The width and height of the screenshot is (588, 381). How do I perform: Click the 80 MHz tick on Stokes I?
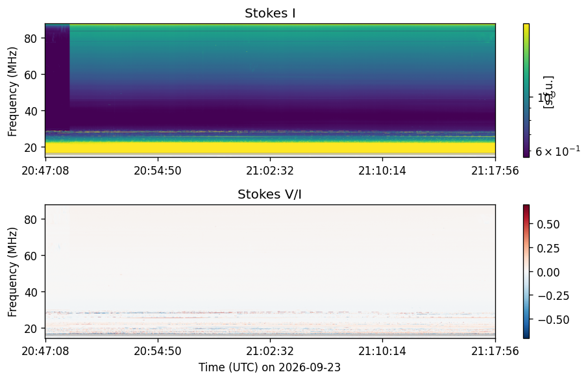pos(30,38)
